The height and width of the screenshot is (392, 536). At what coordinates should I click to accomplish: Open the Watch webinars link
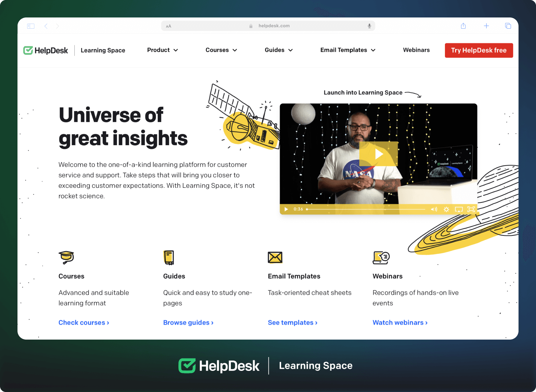pos(399,322)
